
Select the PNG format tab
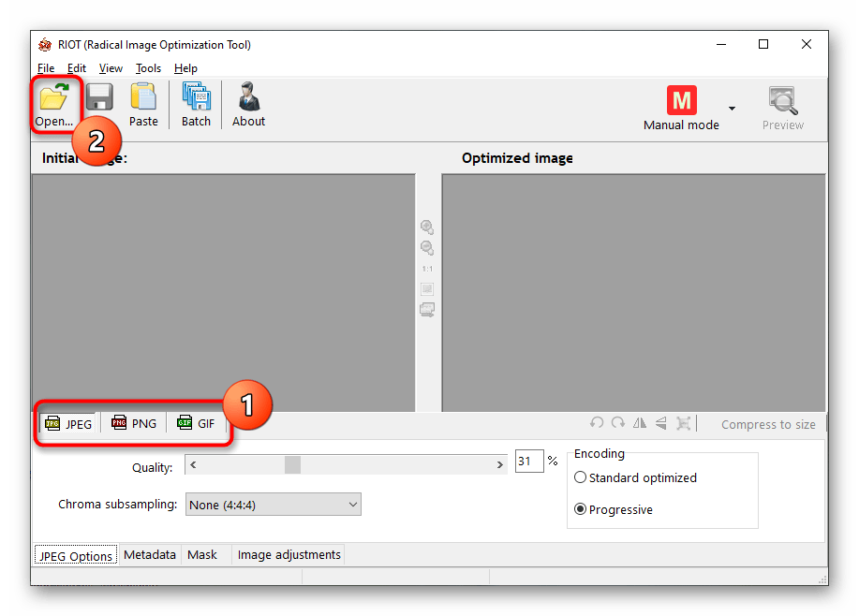(x=134, y=423)
